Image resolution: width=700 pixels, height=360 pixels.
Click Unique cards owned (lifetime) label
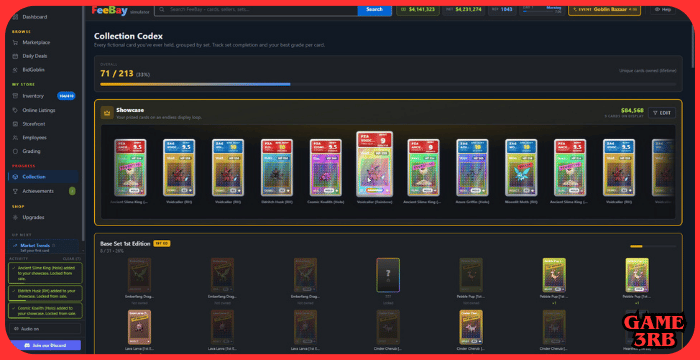click(647, 71)
